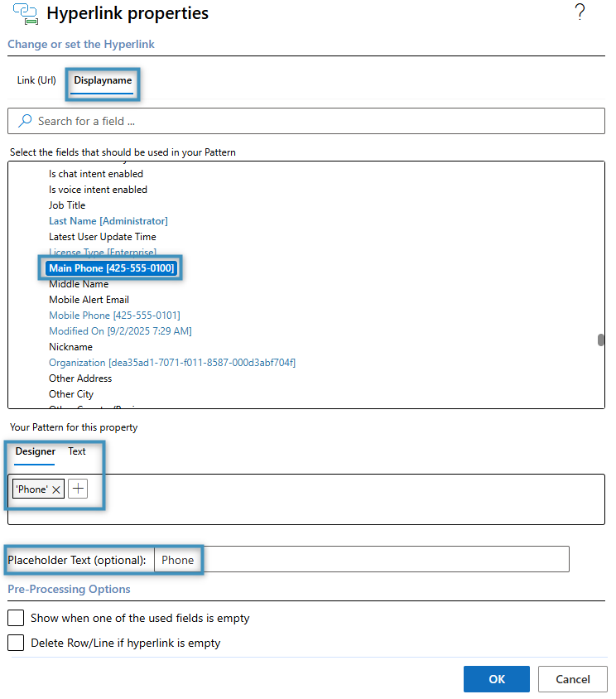Click the Cancel button
This screenshot has height=699, width=616.
(x=572, y=679)
